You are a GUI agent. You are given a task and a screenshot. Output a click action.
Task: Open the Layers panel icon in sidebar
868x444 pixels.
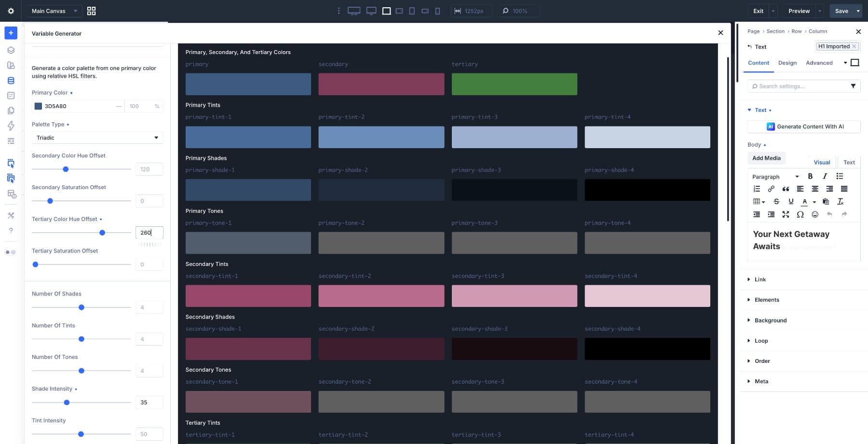click(x=11, y=50)
